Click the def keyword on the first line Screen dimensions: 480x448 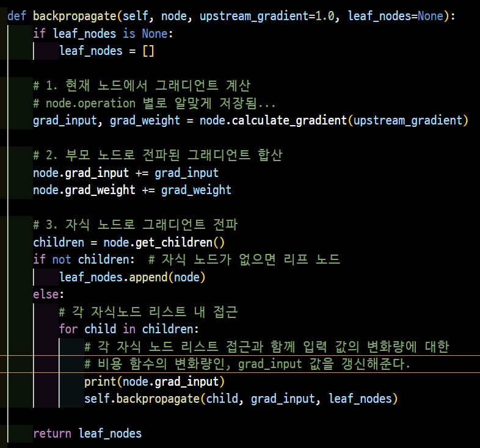[17, 16]
